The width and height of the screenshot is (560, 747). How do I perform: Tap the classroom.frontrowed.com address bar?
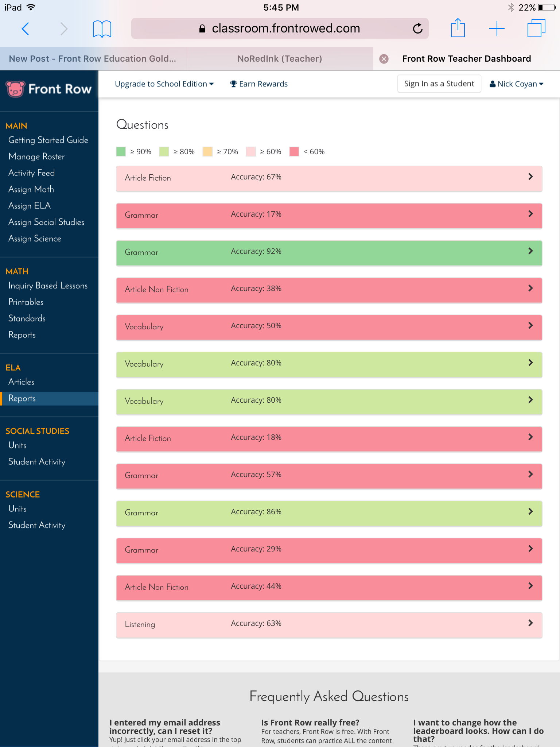(280, 28)
